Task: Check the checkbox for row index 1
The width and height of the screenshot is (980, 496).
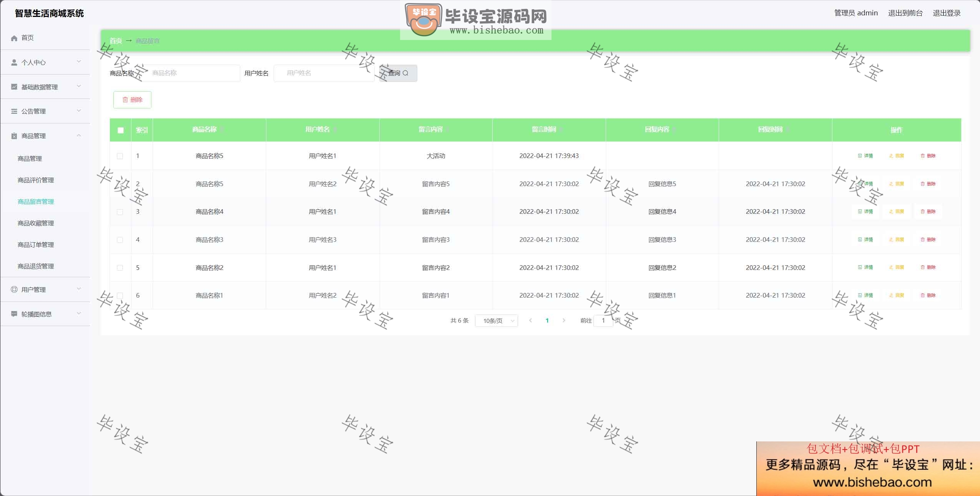Action: pyautogui.click(x=120, y=156)
